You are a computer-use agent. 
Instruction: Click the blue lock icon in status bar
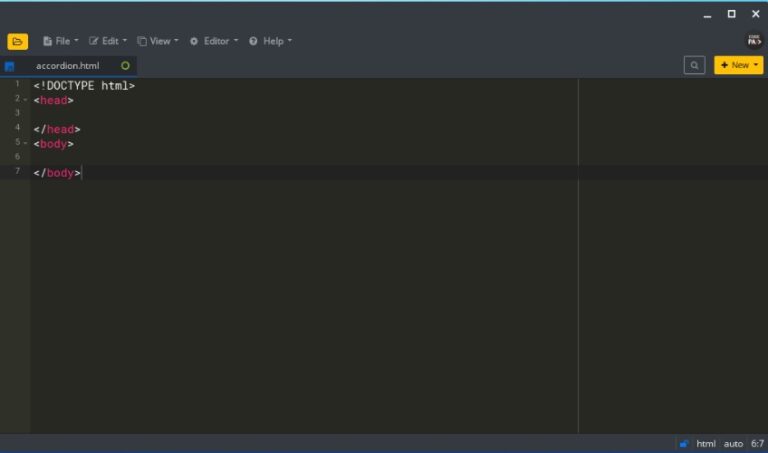[683, 444]
